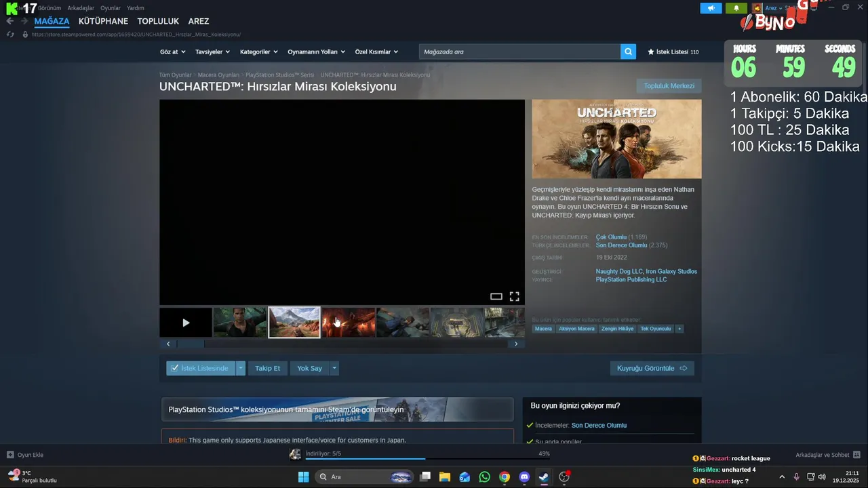868x488 pixels.
Task: Reload the store page with refresh icon
Action: (10, 35)
